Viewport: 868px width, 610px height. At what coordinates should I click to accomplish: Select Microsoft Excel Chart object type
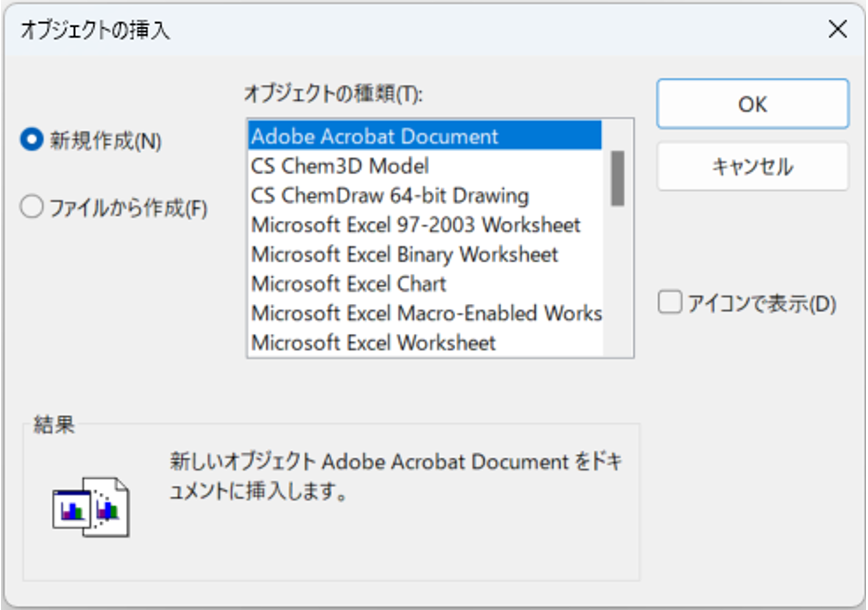coord(349,284)
